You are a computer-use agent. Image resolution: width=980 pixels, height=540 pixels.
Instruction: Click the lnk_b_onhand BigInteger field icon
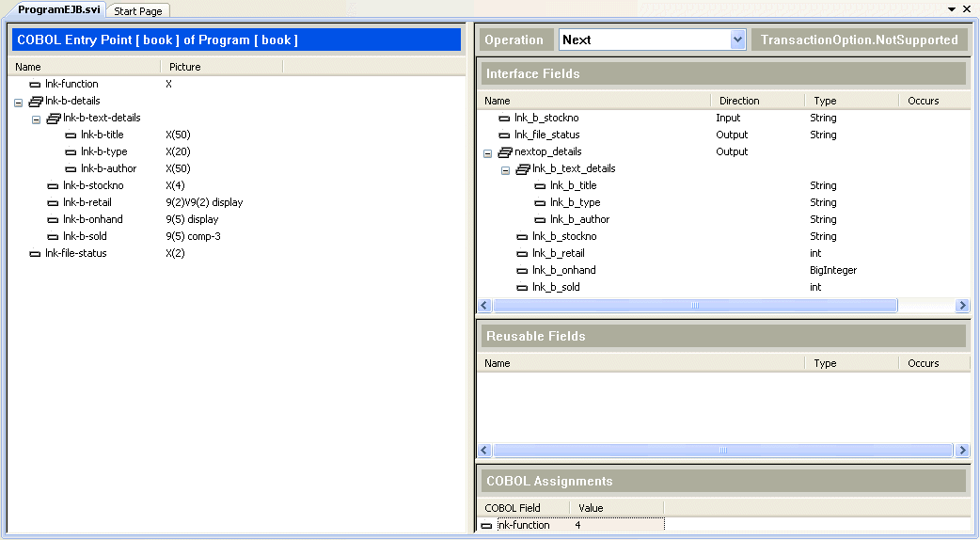point(523,271)
